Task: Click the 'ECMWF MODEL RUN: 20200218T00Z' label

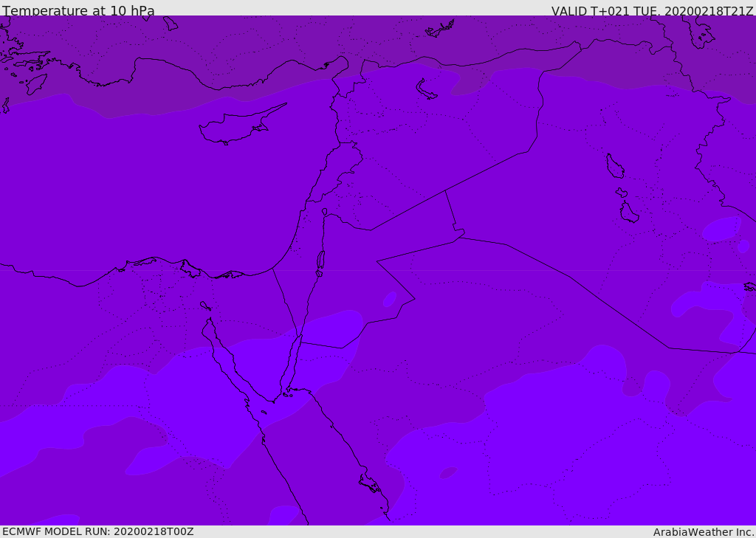Action: point(98,532)
